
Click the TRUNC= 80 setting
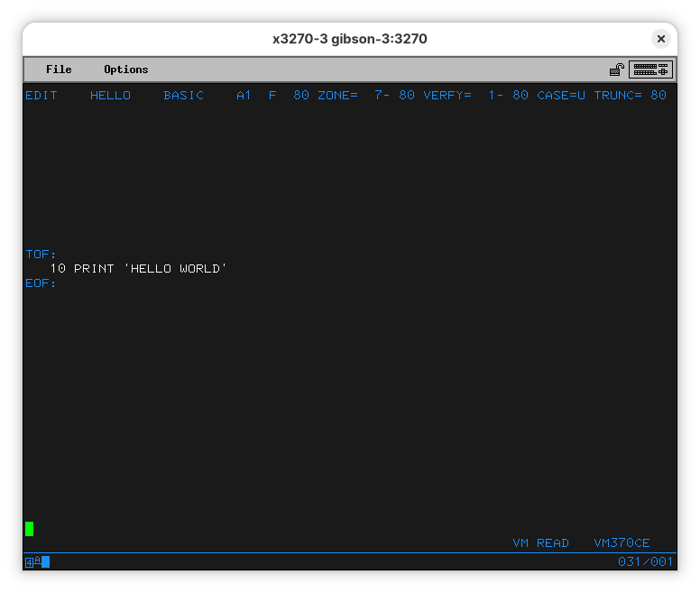click(x=630, y=96)
